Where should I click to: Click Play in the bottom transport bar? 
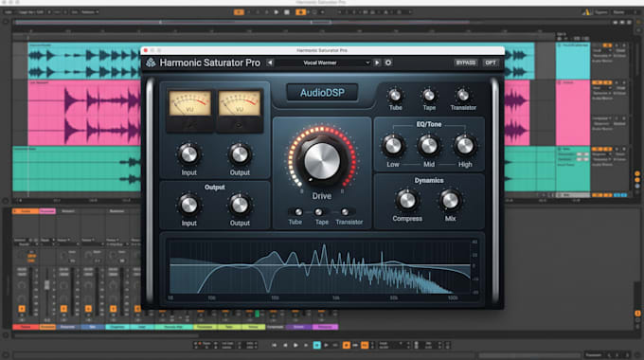(295, 345)
